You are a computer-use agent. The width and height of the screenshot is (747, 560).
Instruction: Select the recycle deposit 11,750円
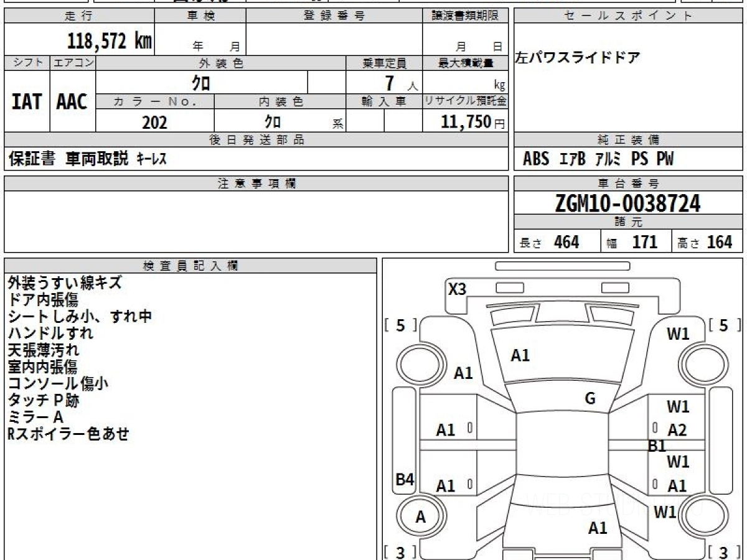(472, 122)
